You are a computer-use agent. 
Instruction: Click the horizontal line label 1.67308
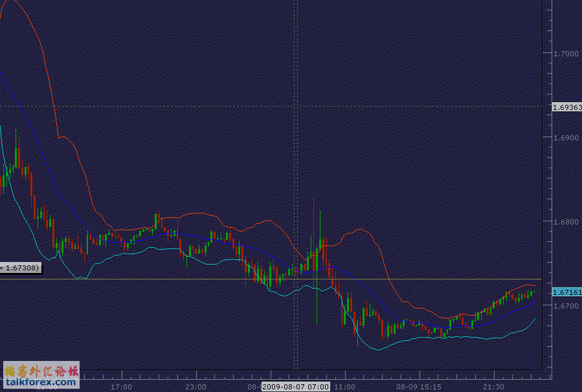pyautogui.click(x=21, y=268)
